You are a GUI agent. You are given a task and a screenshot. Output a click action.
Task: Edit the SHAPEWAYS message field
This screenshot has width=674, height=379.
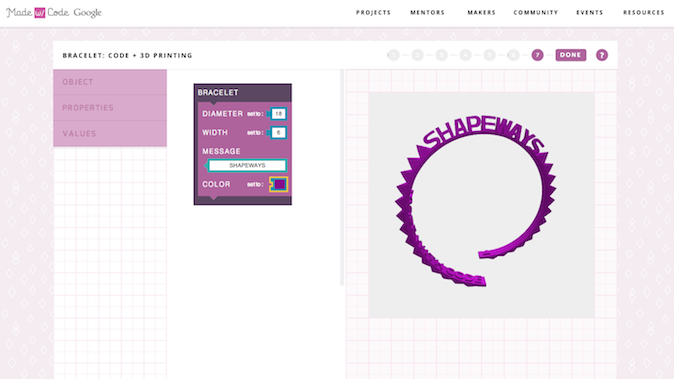pyautogui.click(x=247, y=165)
